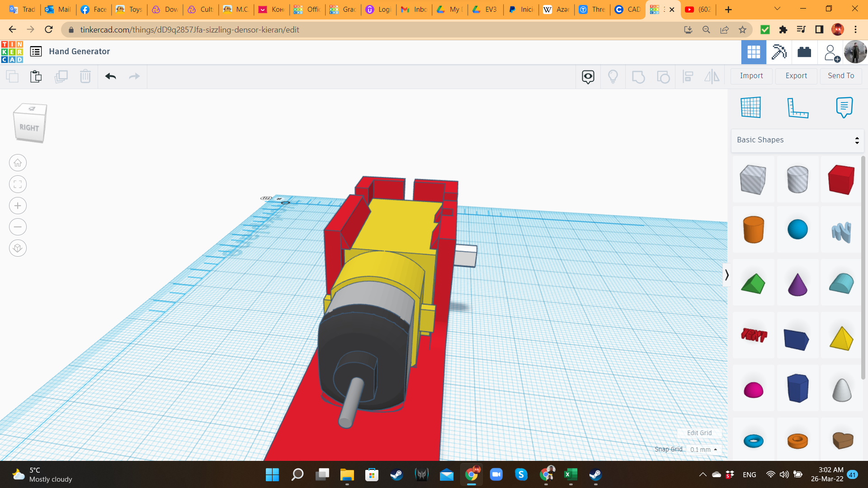
Task: Click the Zoom out minus icon
Action: (18, 227)
